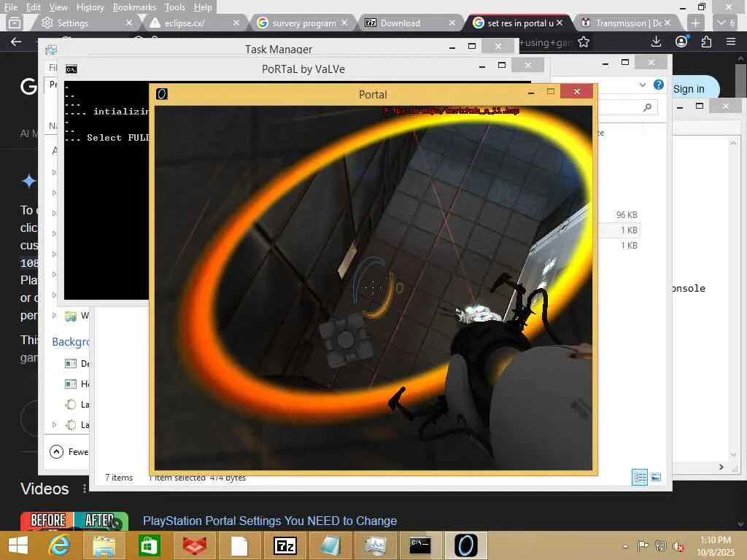Screen dimensions: 747x560
Task: Open the Firefox File menu
Action: [x=10, y=7]
